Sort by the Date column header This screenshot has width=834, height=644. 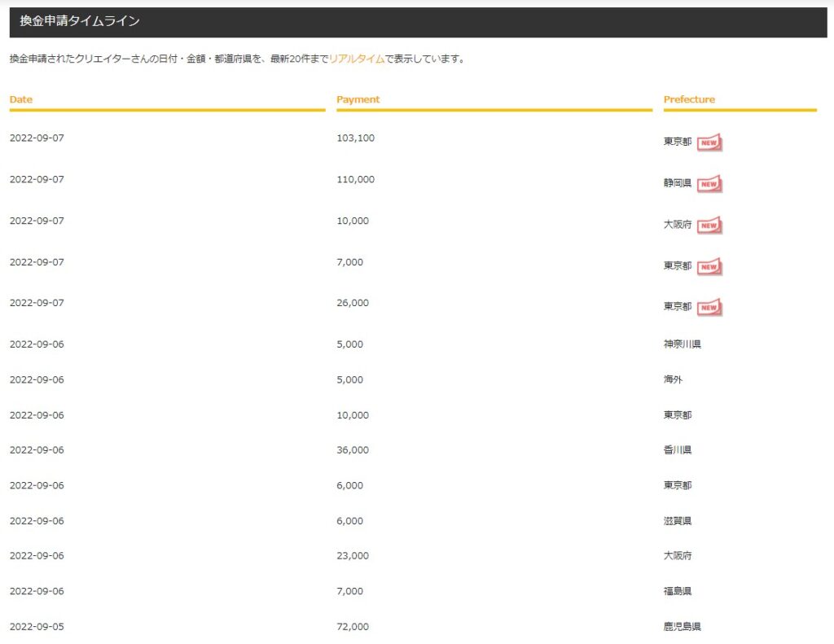click(20, 99)
